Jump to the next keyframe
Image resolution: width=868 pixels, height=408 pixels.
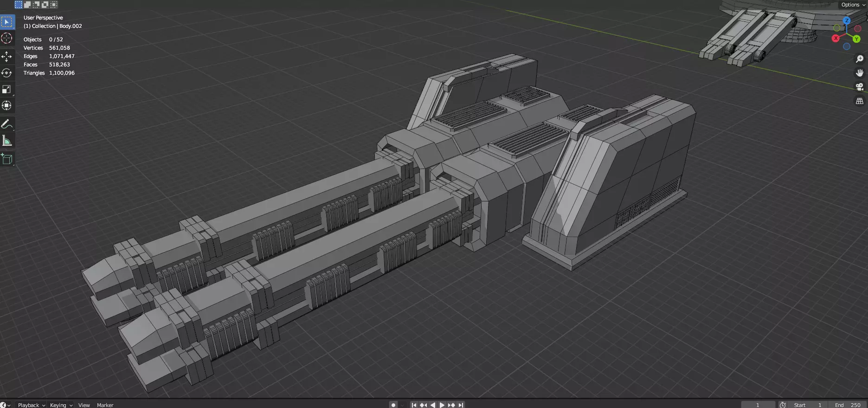coord(451,405)
